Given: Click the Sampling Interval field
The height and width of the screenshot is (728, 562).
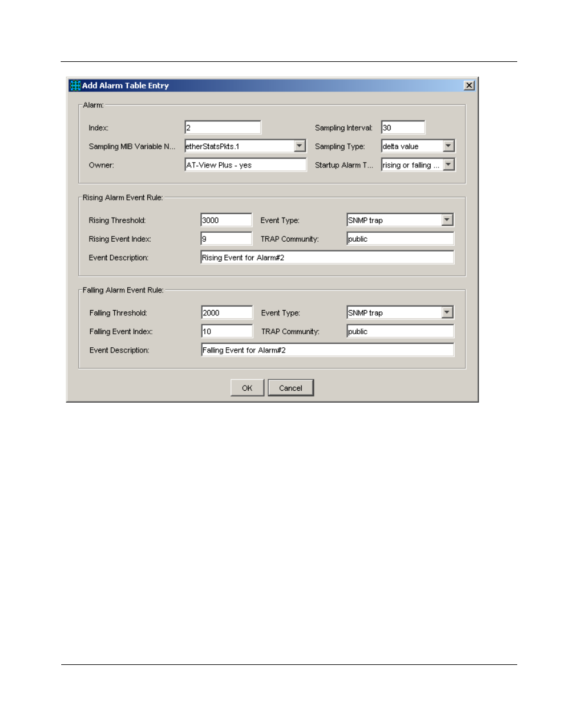Looking at the screenshot, I should point(403,128).
